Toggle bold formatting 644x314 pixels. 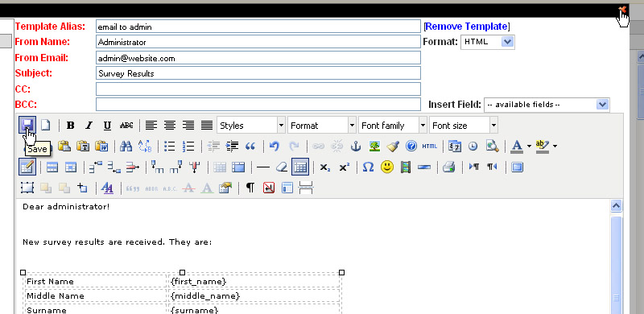[70, 126]
